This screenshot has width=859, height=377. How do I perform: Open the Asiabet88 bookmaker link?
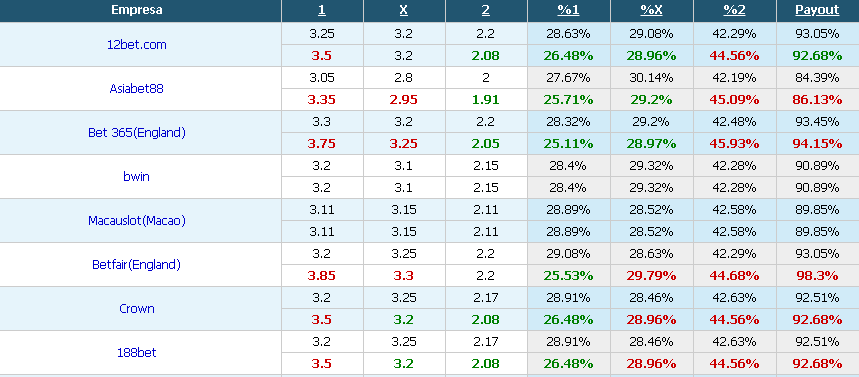click(x=136, y=88)
